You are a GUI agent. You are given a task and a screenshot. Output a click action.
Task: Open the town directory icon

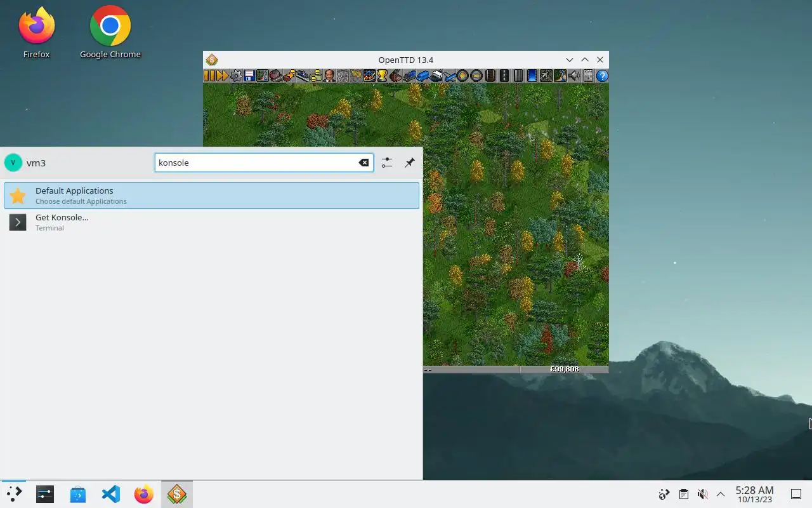[x=276, y=76]
